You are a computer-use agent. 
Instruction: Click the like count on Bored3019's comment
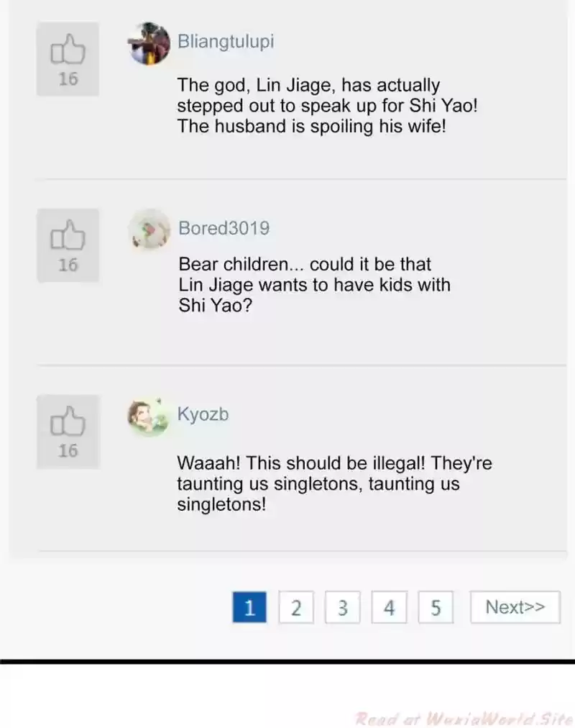[x=68, y=265]
